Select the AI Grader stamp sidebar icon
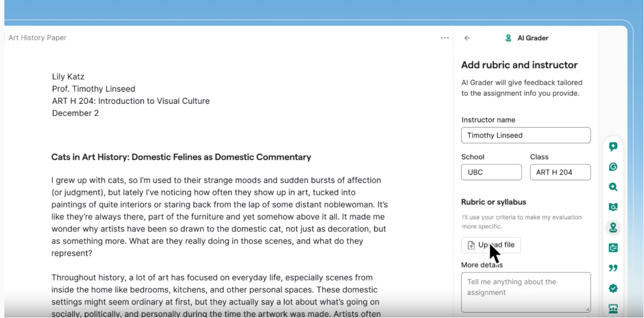 point(612,227)
